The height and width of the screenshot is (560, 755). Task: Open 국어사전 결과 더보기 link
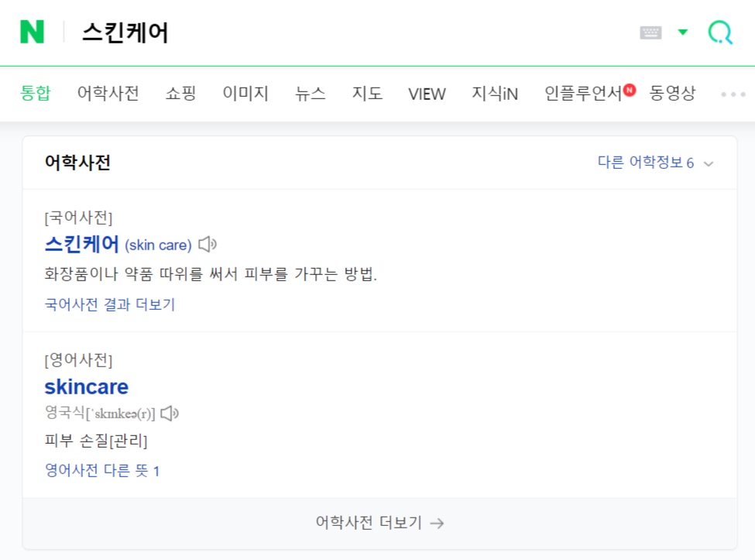coord(110,304)
